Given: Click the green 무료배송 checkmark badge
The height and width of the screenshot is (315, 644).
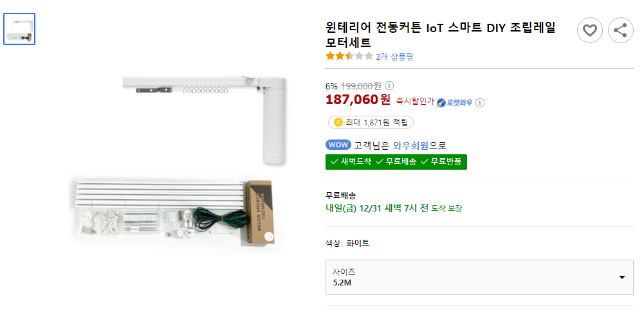Looking at the screenshot, I should (x=396, y=162).
